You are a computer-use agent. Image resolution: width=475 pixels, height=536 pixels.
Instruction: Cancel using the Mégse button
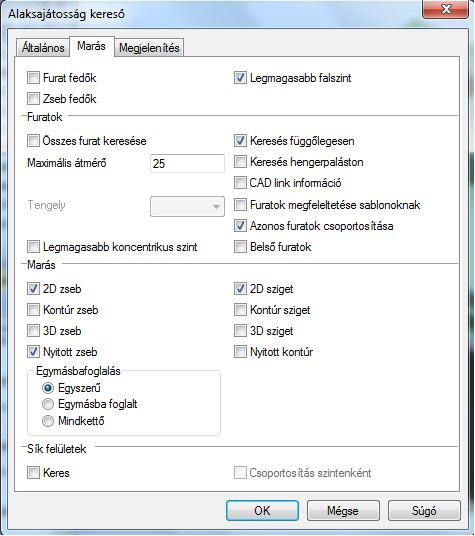343,511
